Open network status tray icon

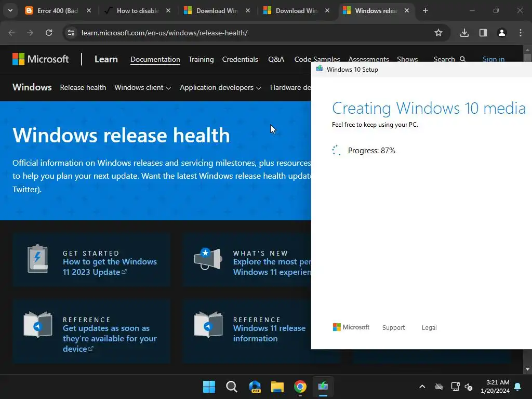455,387
